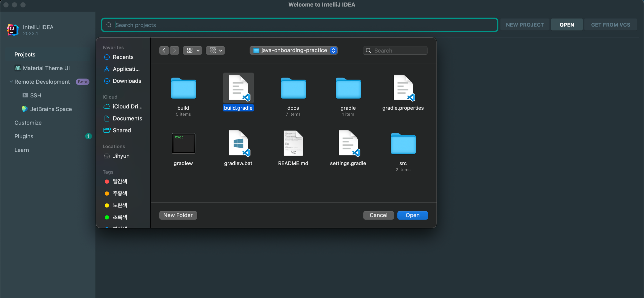Open the icon view mode dropdown
The height and width of the screenshot is (298, 644).
coord(192,50)
